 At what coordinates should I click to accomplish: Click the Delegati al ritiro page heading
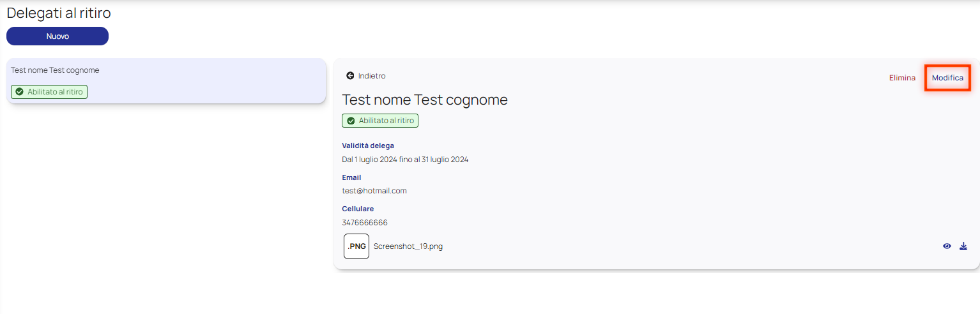pyautogui.click(x=59, y=13)
